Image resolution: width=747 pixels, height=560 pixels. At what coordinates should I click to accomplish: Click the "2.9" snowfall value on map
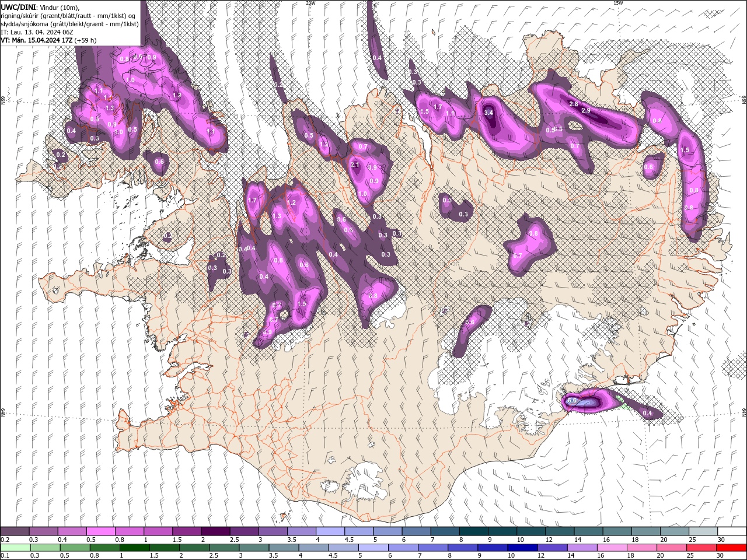[586, 110]
